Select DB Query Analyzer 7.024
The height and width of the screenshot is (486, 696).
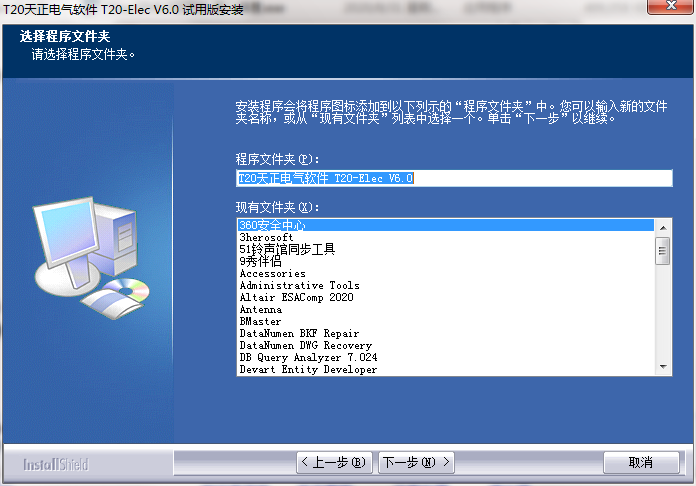click(x=445, y=357)
